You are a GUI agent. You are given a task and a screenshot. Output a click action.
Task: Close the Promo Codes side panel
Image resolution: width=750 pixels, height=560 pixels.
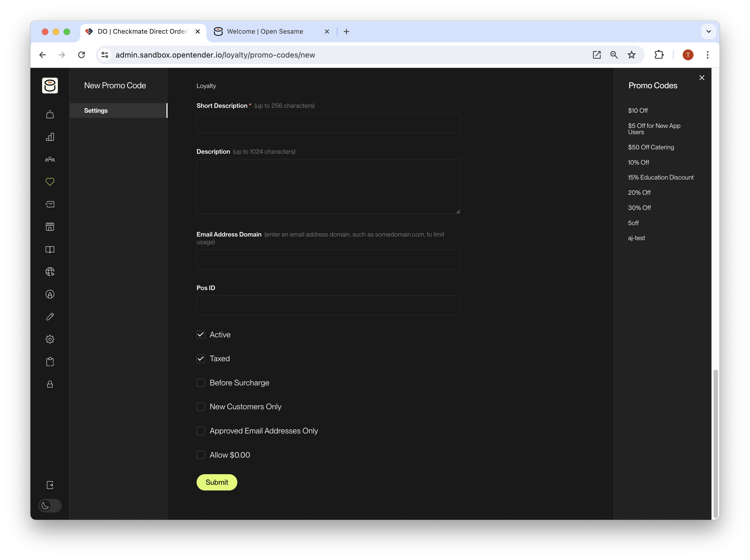point(702,78)
